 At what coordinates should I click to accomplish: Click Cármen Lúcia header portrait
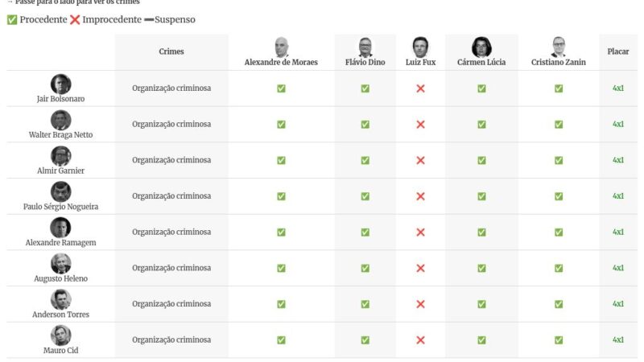[x=481, y=47]
